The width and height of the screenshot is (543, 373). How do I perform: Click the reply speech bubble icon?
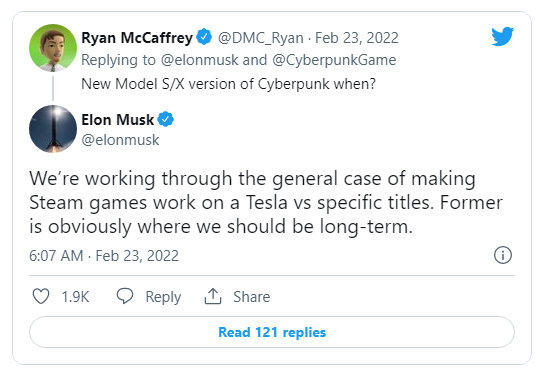pos(125,296)
